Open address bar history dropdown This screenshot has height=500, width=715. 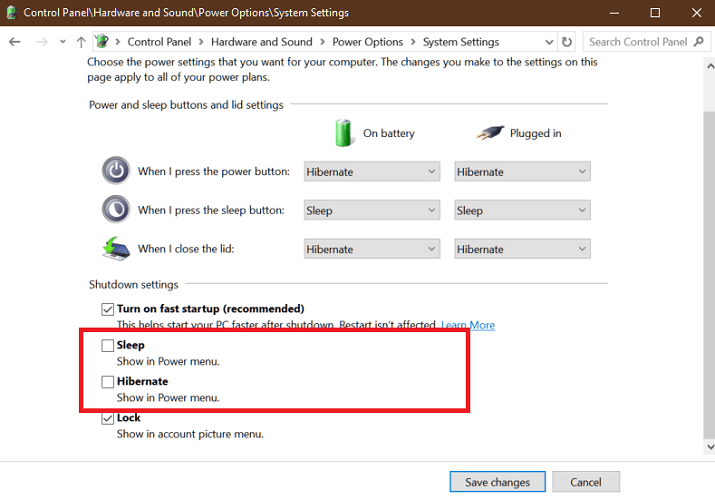tap(549, 42)
